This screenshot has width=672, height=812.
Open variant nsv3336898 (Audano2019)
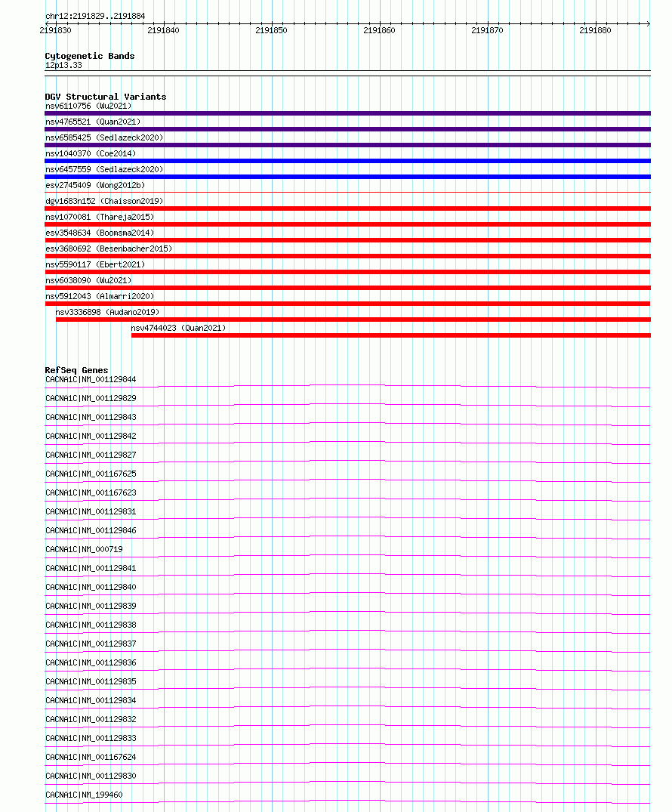(x=108, y=312)
